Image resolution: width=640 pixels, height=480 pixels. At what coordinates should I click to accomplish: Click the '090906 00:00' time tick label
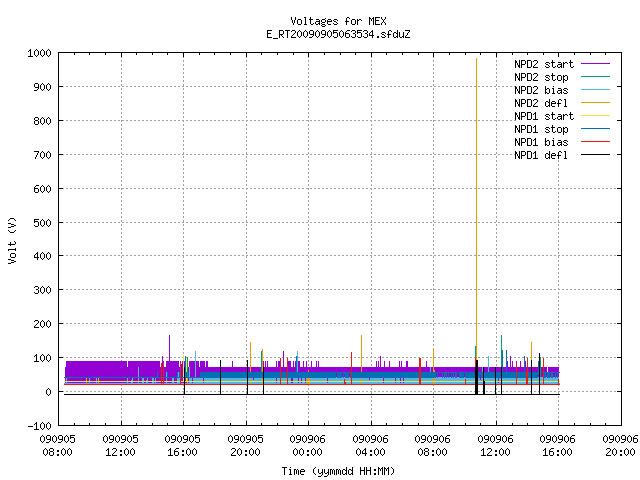coord(307,445)
